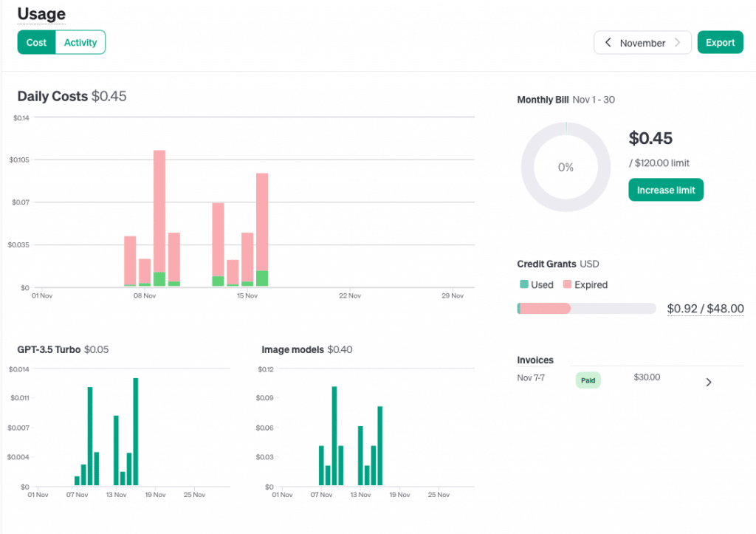Switch to the Activity view
This screenshot has height=534, width=756.
(80, 42)
